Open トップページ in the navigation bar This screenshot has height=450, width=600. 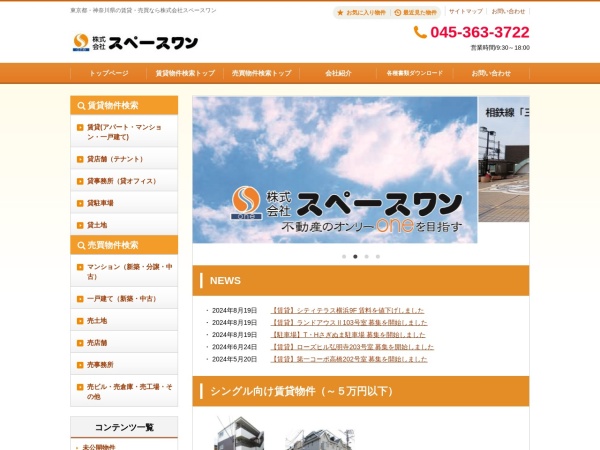pos(109,73)
